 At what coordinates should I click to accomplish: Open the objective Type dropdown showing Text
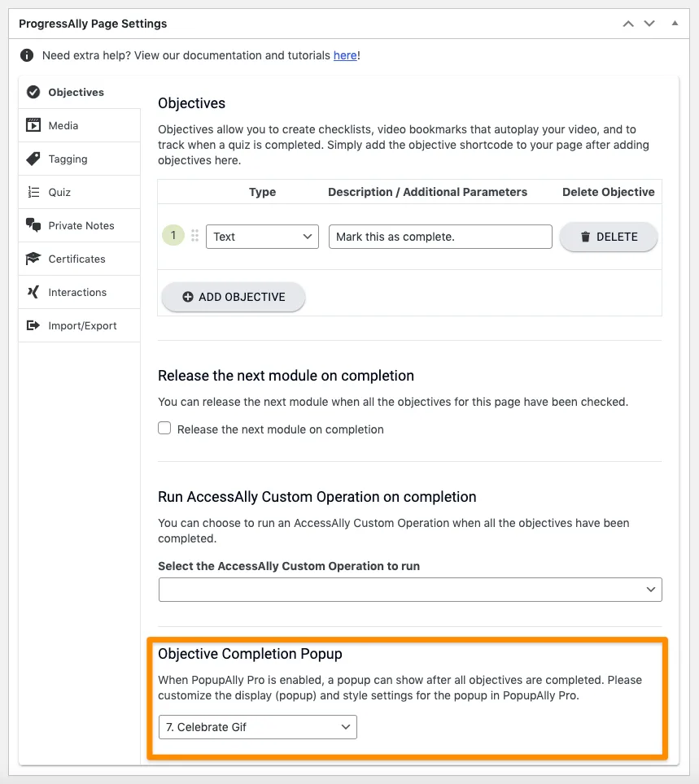[262, 237]
